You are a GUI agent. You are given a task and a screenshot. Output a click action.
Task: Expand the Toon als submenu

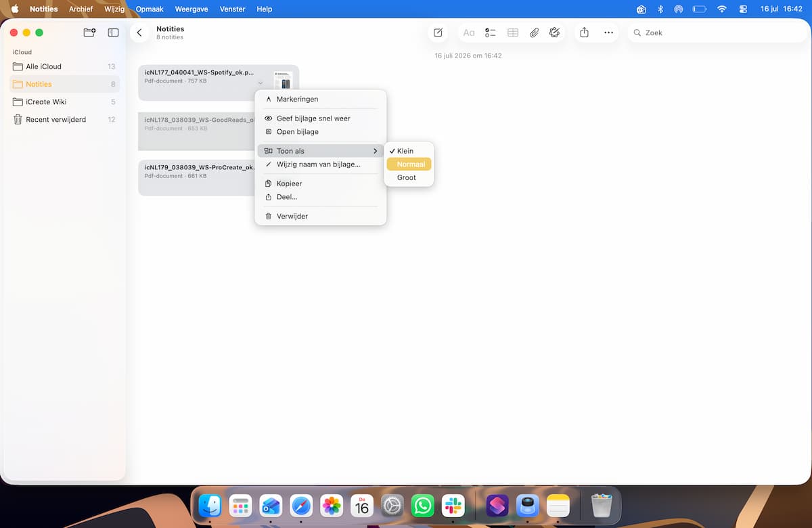click(321, 151)
